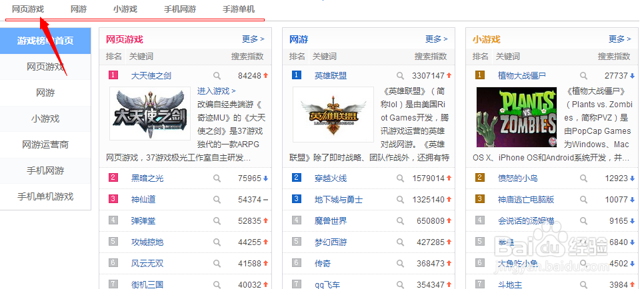Open 手机网游 tab in top navigation
The image size is (644, 289).
pos(180,9)
